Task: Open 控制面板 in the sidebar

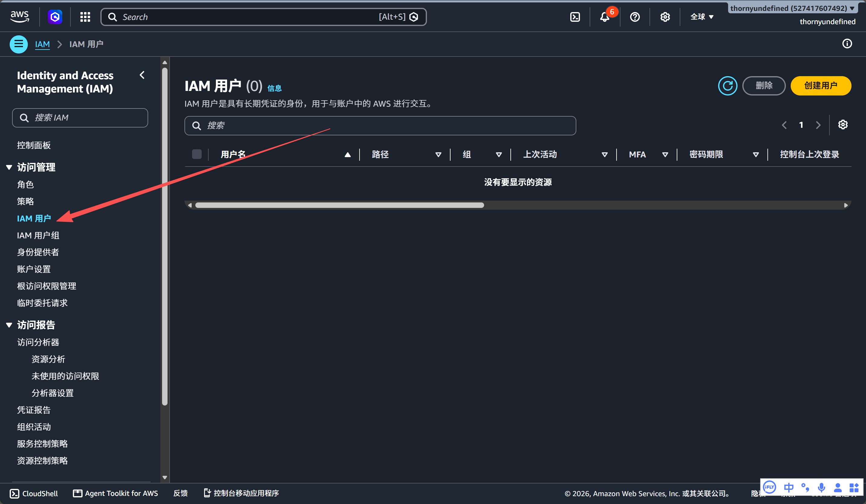Action: pyautogui.click(x=34, y=145)
